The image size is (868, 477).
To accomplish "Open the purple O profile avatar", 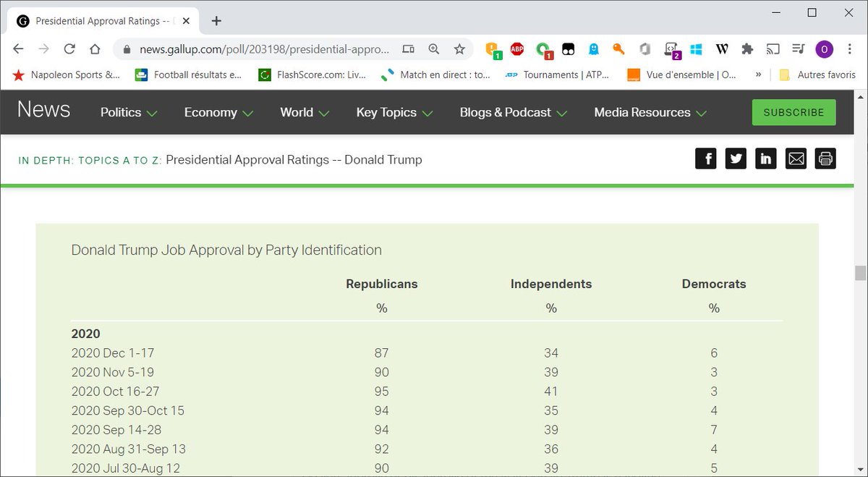I will [x=824, y=49].
